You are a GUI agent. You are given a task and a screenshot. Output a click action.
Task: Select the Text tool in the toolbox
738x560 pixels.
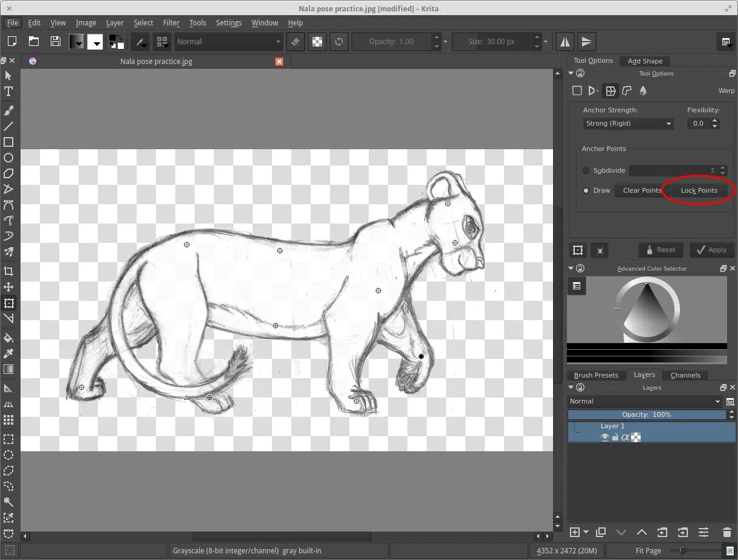coord(8,92)
